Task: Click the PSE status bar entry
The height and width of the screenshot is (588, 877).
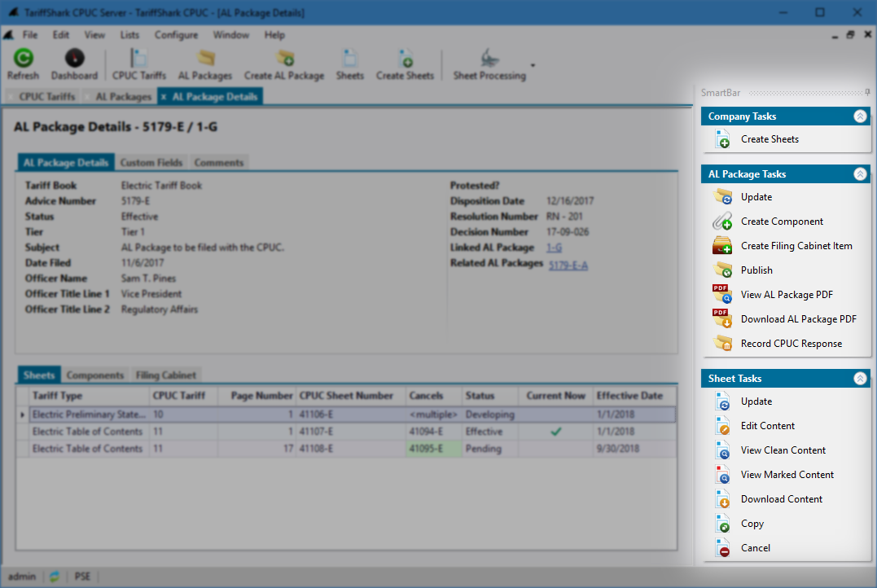Action: (x=82, y=577)
